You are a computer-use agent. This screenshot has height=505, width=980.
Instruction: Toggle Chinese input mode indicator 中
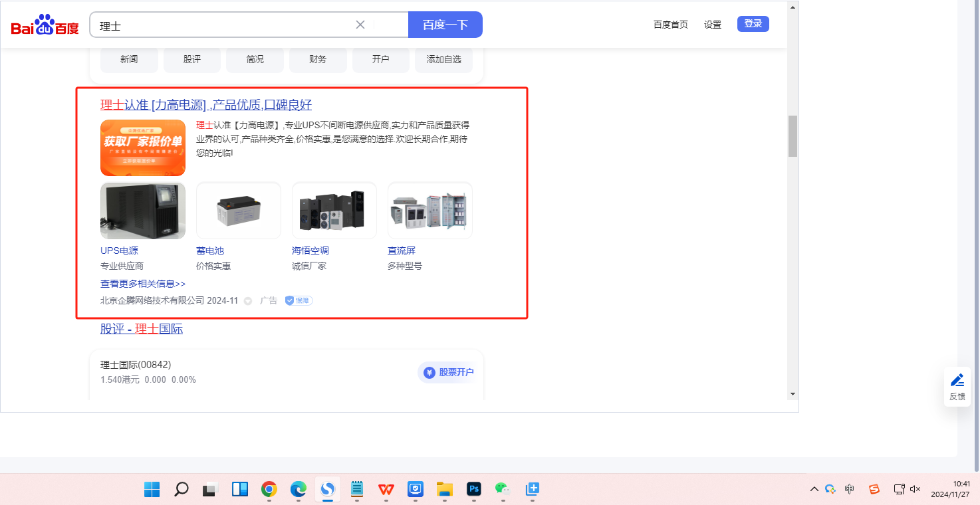click(x=849, y=489)
